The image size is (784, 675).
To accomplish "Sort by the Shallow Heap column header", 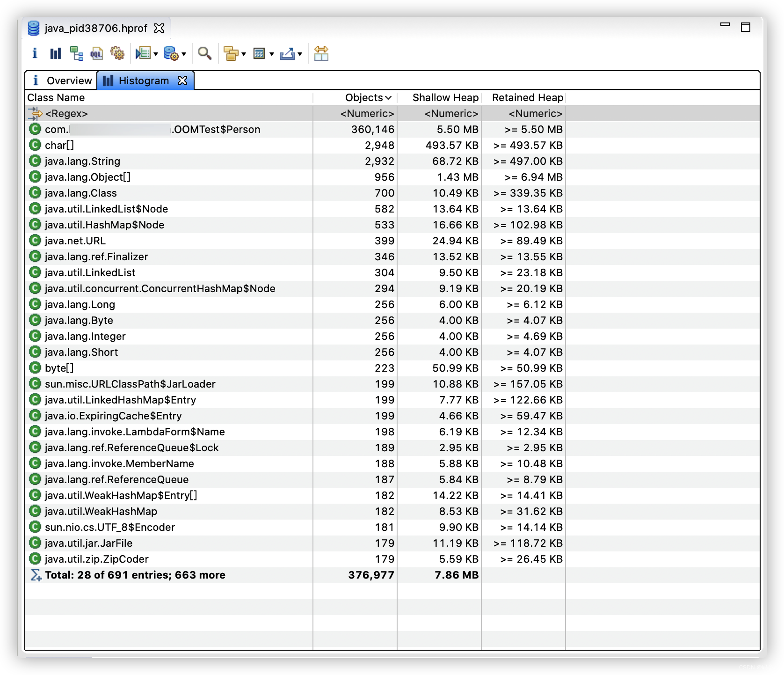I will (x=439, y=97).
